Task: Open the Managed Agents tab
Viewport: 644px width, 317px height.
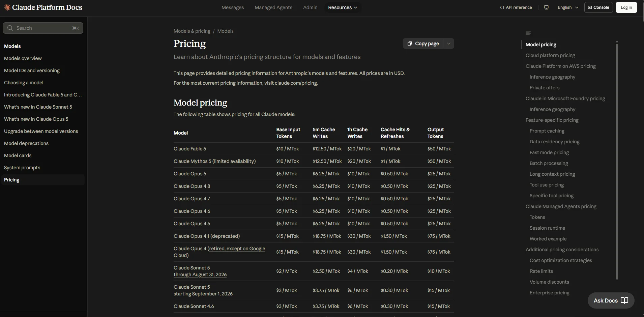Action: click(x=273, y=7)
